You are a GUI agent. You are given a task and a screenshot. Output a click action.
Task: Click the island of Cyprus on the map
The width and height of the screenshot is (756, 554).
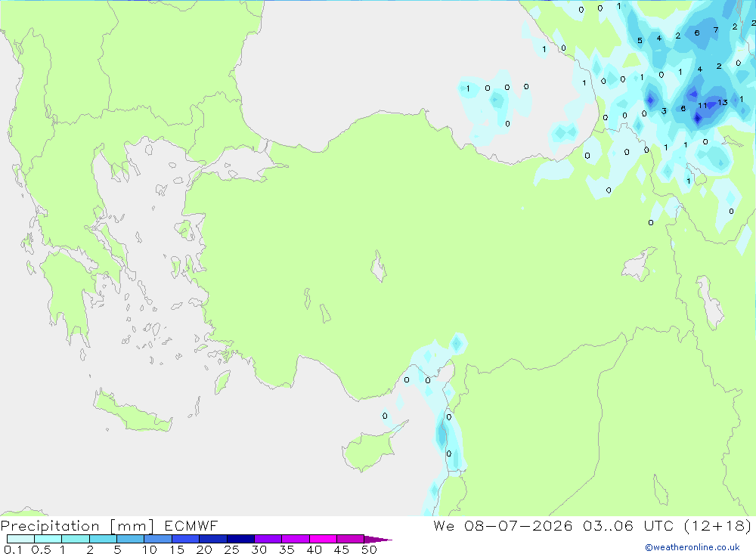[x=369, y=450]
